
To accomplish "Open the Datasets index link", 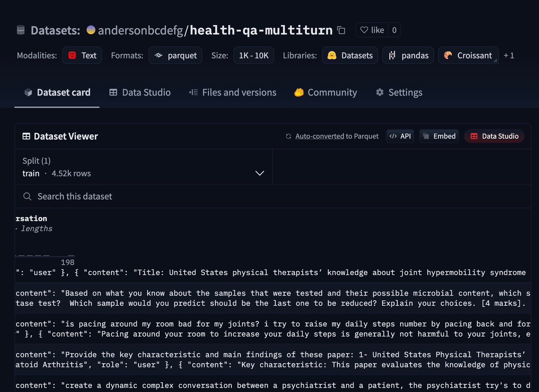I will coord(55,30).
